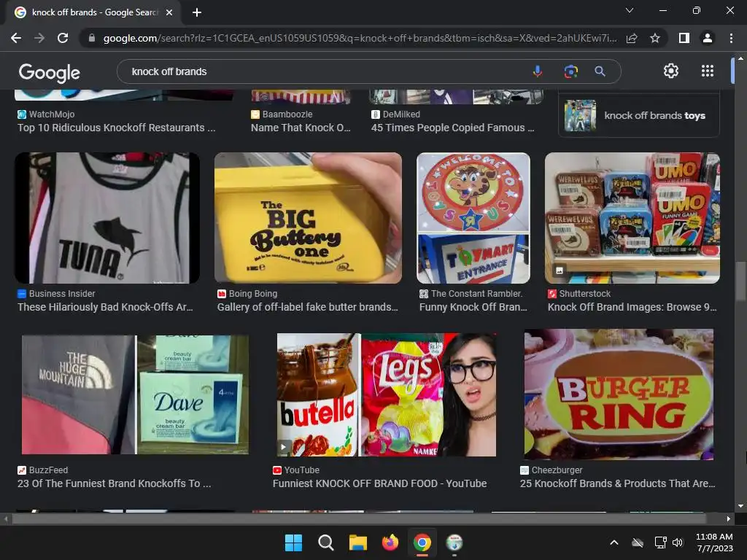Launch Firefox from the taskbar
The height and width of the screenshot is (560, 747).
[390, 542]
